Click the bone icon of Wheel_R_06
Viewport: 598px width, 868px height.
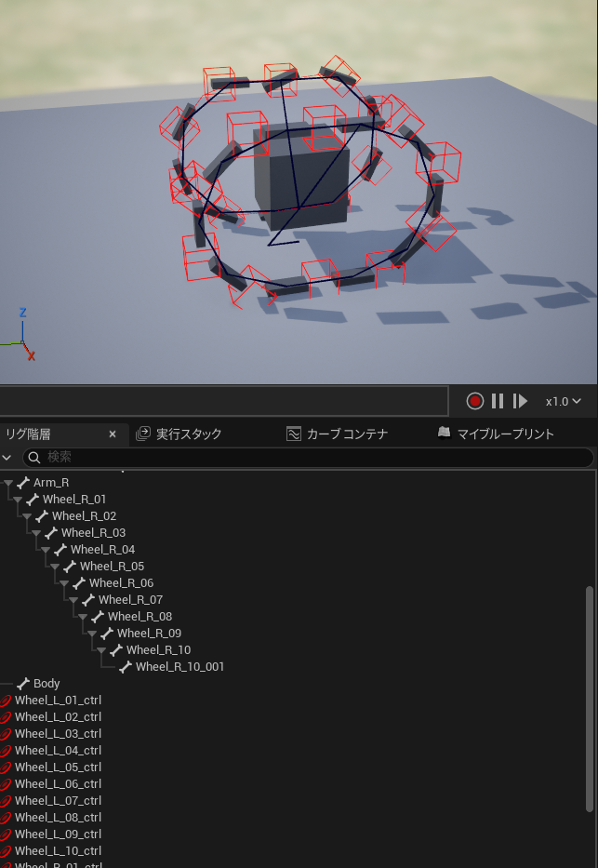[79, 583]
